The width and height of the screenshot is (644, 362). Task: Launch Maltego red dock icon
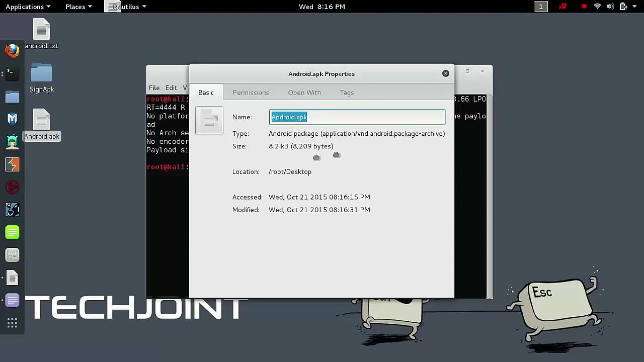click(x=12, y=188)
